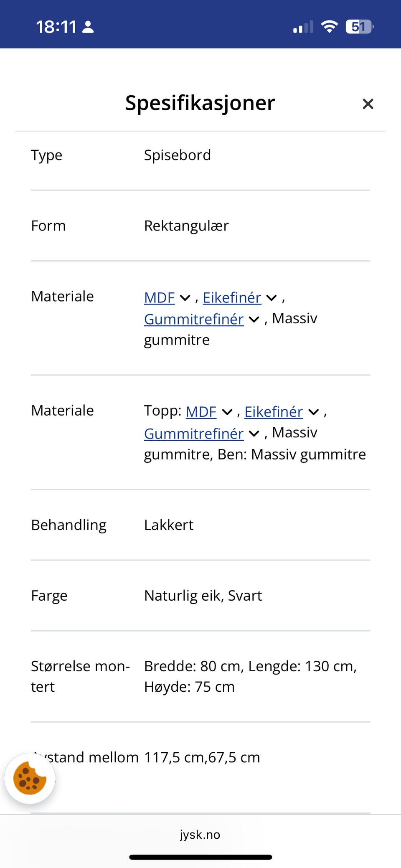Close the Spesifikasjoner dialog
This screenshot has height=868, width=401.
click(x=368, y=104)
